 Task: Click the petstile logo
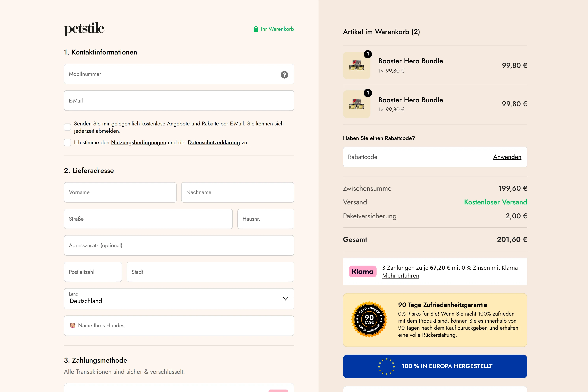84,29
